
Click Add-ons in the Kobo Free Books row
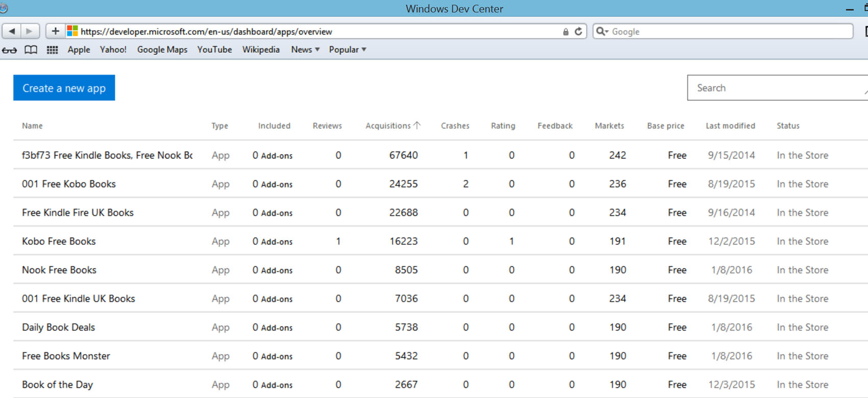(277, 242)
